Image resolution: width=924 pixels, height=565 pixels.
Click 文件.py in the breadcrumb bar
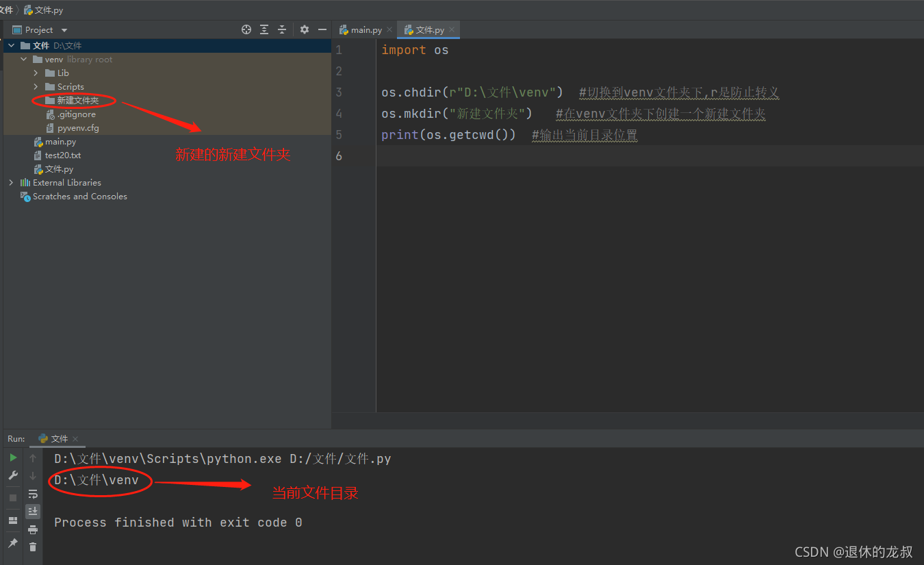[x=43, y=10]
